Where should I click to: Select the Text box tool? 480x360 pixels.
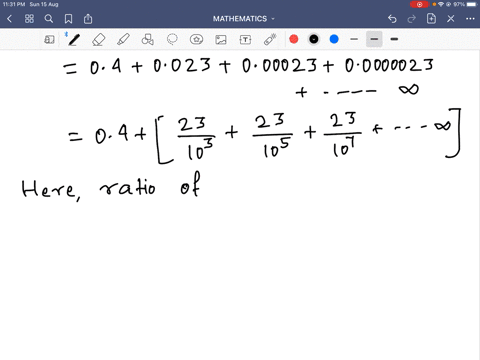[245, 40]
